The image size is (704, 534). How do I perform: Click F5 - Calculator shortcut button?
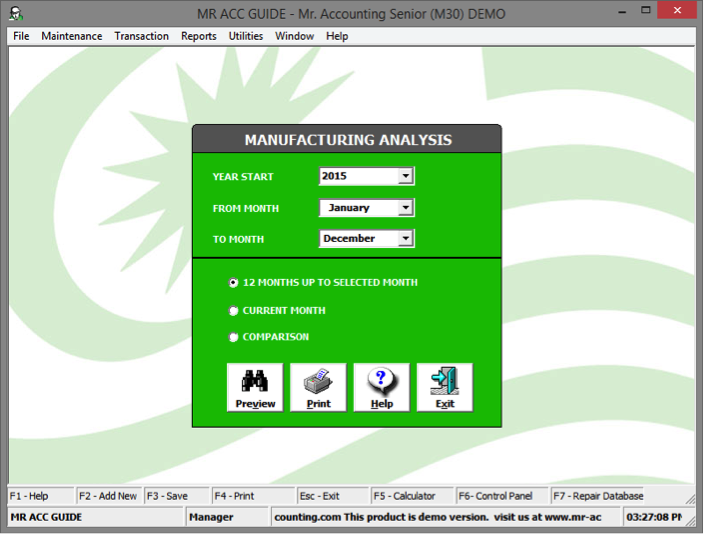coord(413,496)
